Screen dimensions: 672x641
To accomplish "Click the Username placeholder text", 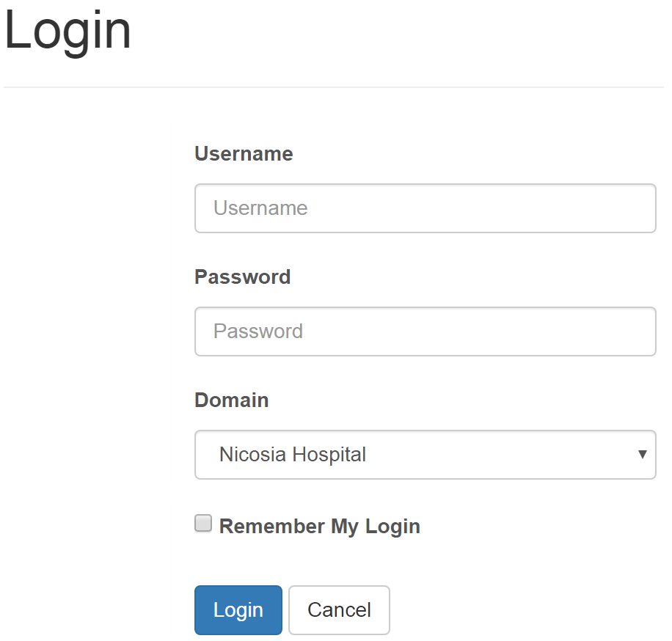I will click(260, 208).
